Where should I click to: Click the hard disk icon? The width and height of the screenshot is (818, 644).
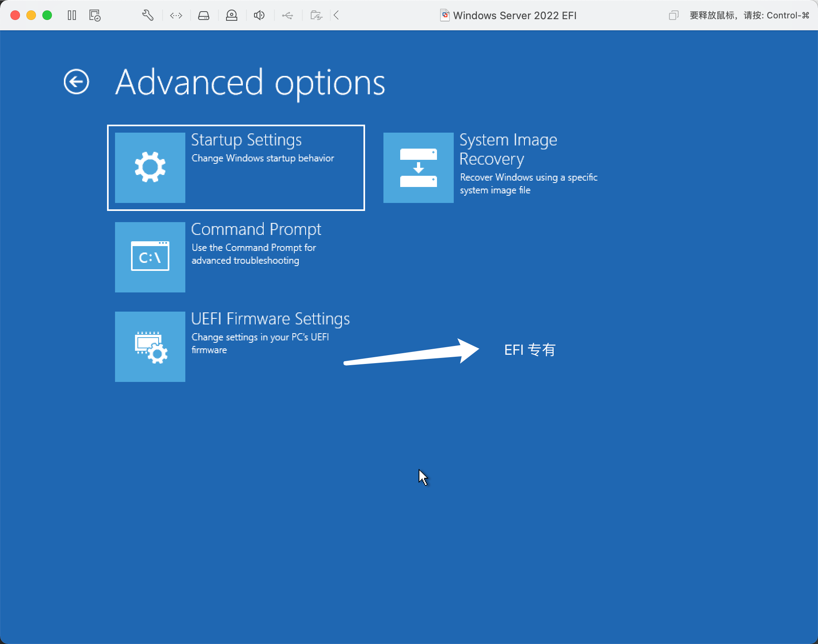pos(204,16)
